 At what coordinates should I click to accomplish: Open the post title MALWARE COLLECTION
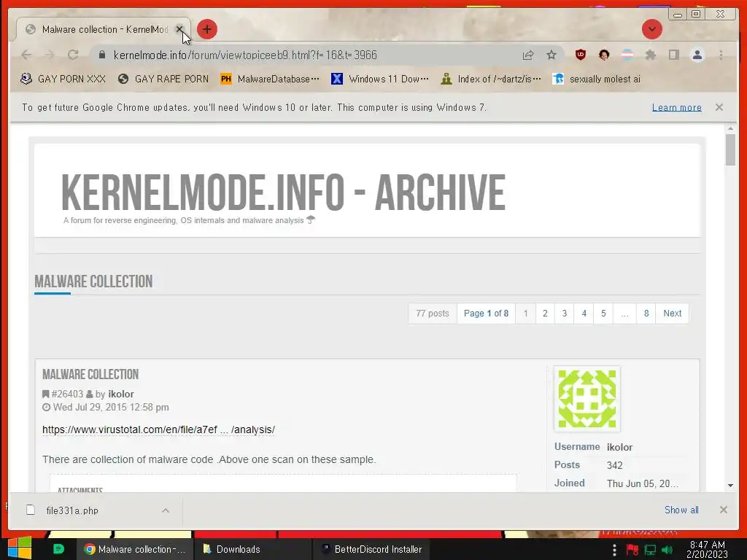90,375
